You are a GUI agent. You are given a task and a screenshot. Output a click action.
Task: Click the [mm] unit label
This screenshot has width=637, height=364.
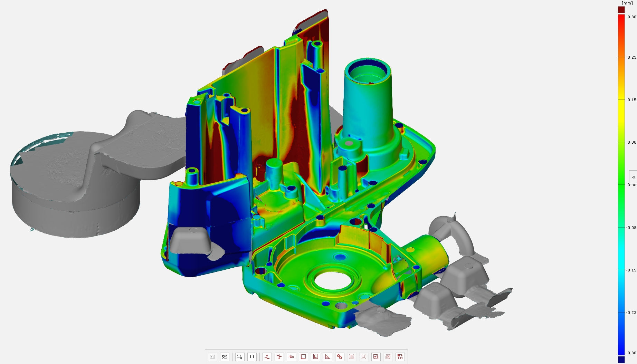coord(627,3)
